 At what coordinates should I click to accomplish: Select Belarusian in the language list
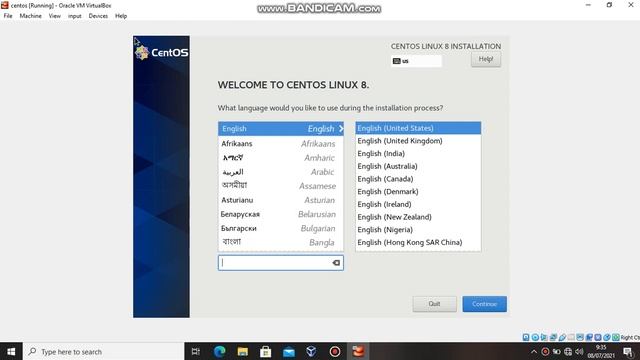pos(281,214)
